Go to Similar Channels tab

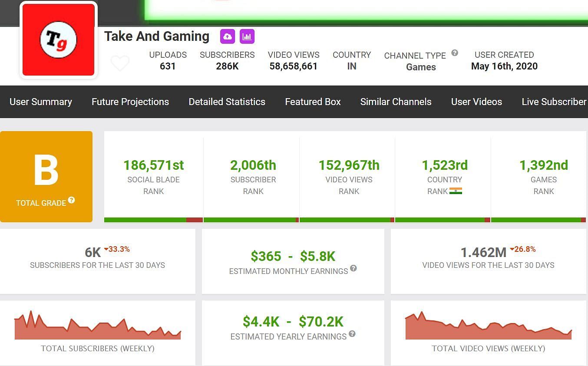(396, 102)
